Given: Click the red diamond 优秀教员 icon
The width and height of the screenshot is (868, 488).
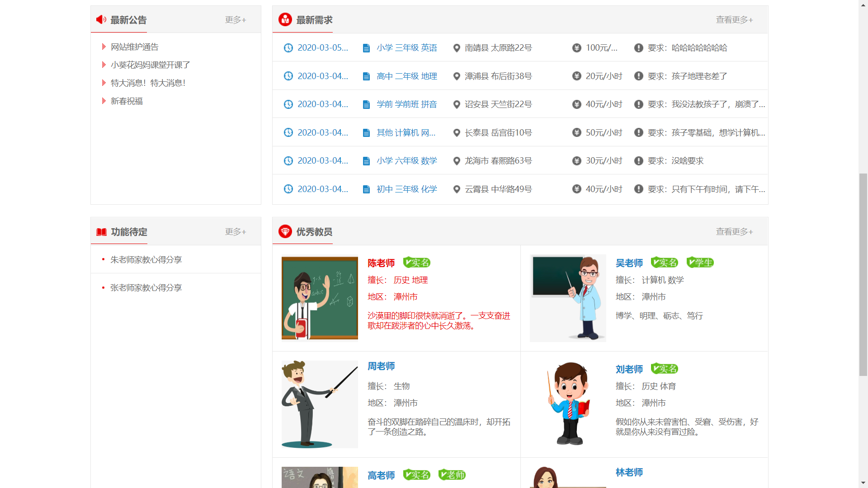Looking at the screenshot, I should point(285,231).
